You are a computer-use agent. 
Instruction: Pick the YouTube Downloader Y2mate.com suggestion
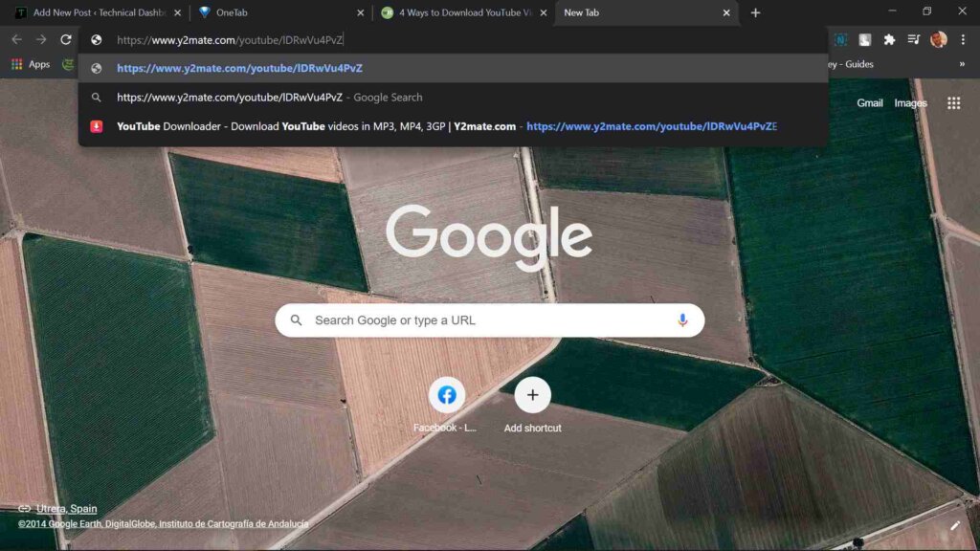coord(453,126)
